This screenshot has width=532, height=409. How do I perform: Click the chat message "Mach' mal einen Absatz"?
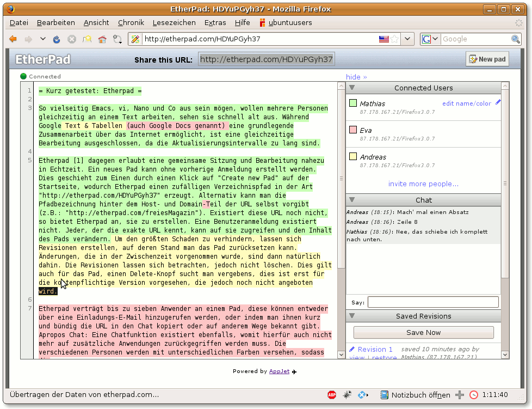tap(433, 212)
